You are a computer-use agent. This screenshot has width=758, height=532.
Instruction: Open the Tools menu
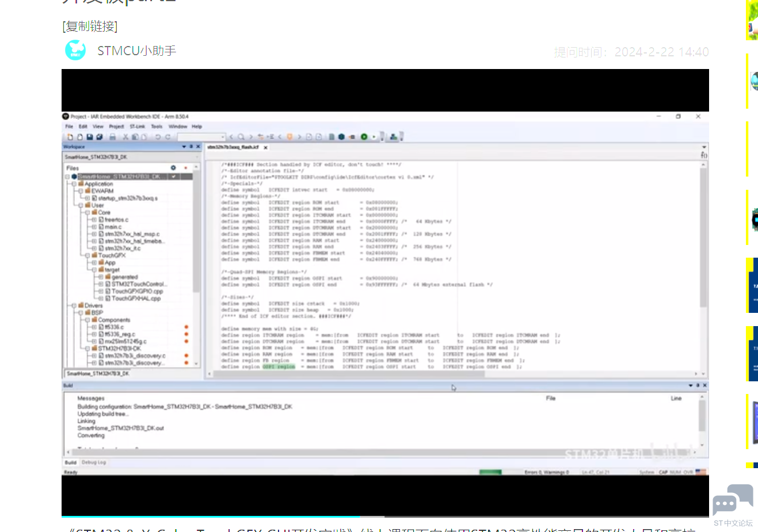click(x=157, y=127)
